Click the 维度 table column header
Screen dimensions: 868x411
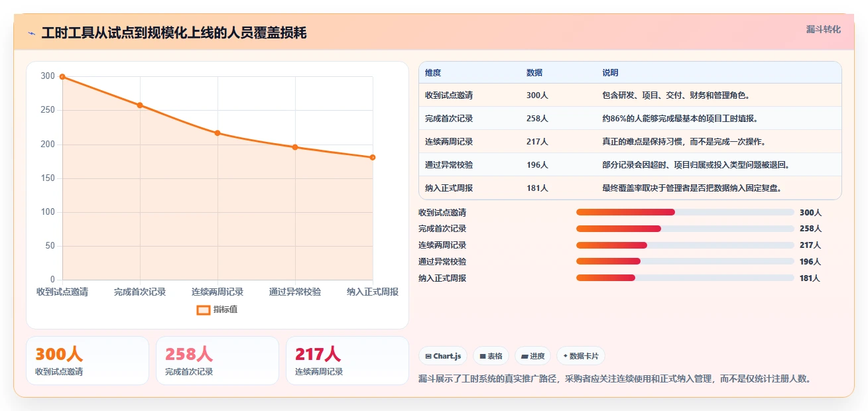pyautogui.click(x=433, y=72)
